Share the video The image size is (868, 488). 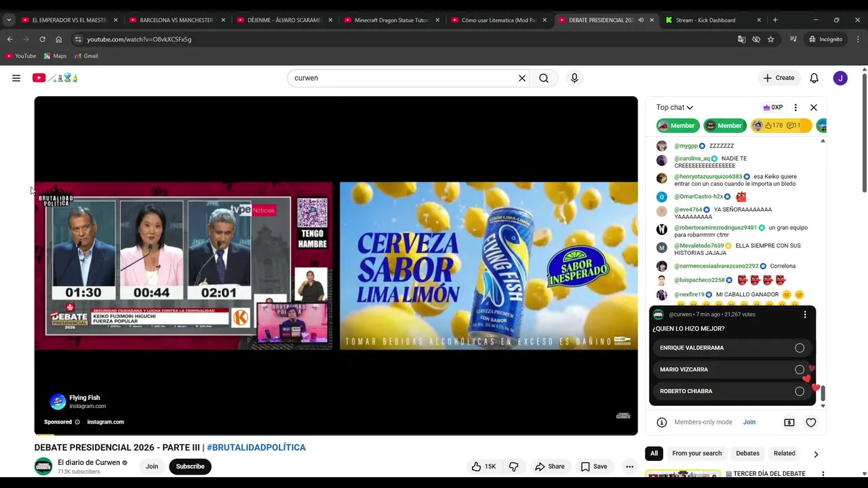[x=550, y=466]
